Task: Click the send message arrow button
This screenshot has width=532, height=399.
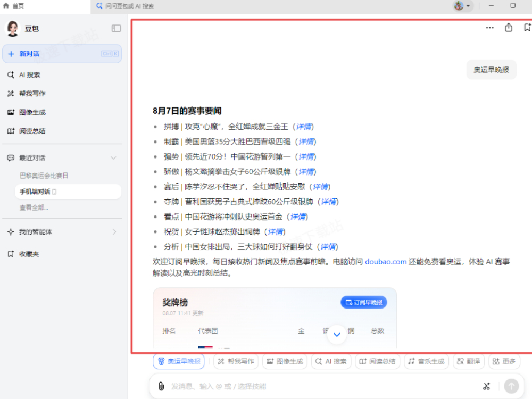Action: (x=511, y=386)
